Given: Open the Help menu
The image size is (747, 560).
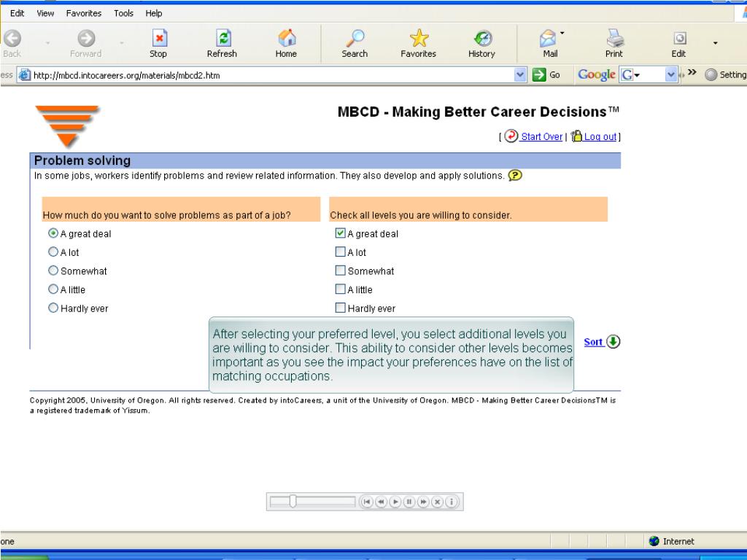Looking at the screenshot, I should pos(154,13).
